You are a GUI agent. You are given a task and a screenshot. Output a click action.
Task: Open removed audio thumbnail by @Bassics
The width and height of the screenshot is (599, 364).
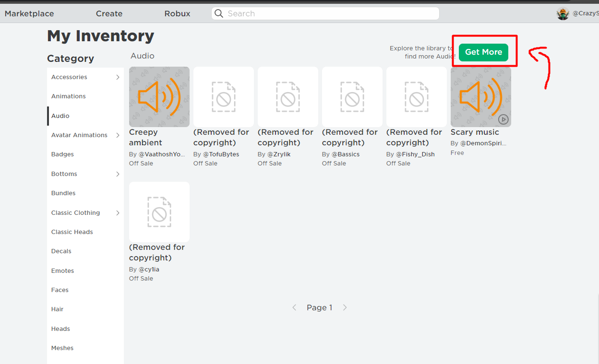(352, 97)
